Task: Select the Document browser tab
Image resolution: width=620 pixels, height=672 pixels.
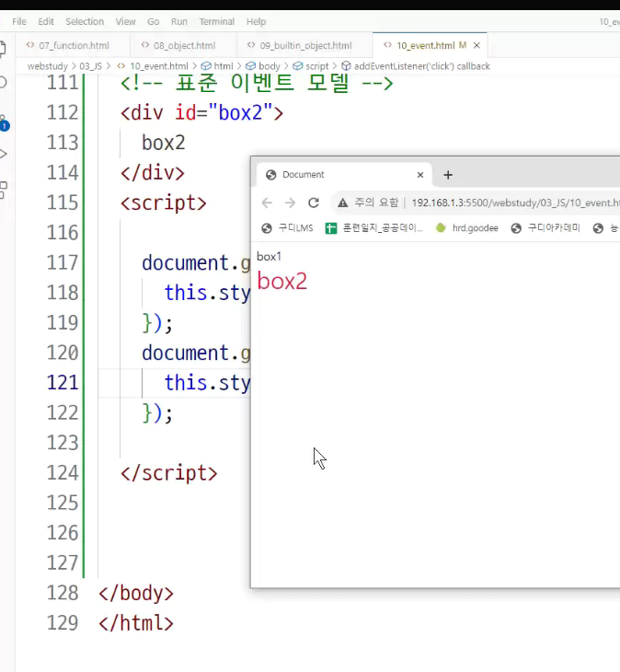Action: click(x=345, y=175)
